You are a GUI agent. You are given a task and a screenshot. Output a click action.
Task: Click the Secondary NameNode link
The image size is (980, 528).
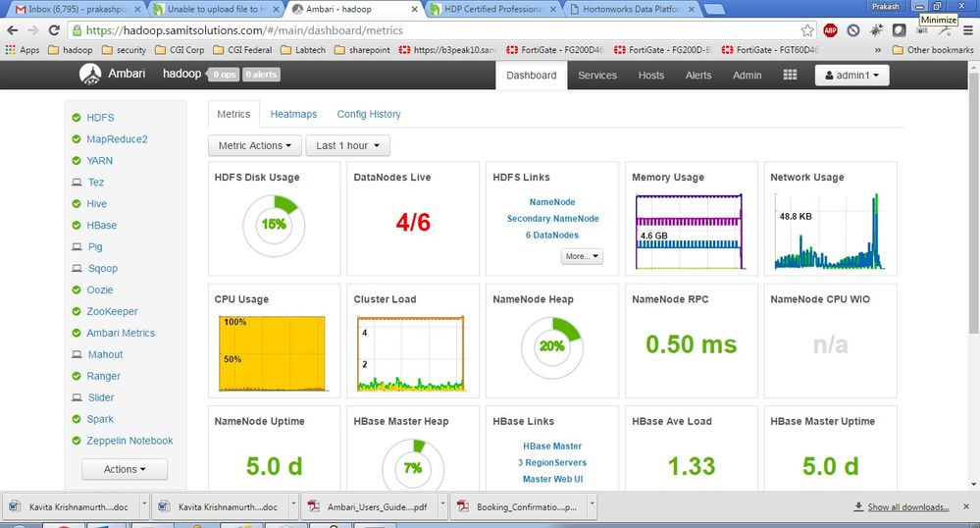coord(552,218)
